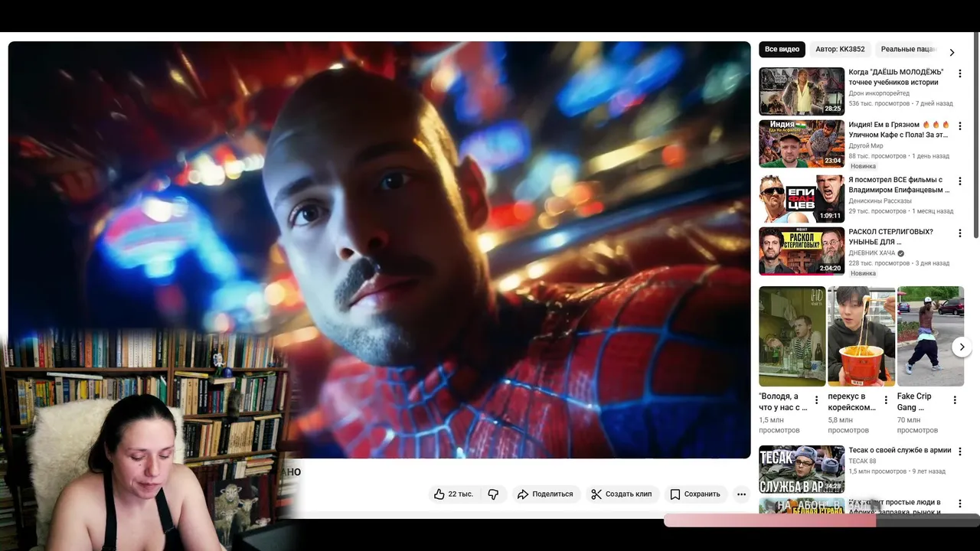Like the video with 22 тыс. likes
Image resolution: width=980 pixels, height=551 pixels.
[x=453, y=494]
